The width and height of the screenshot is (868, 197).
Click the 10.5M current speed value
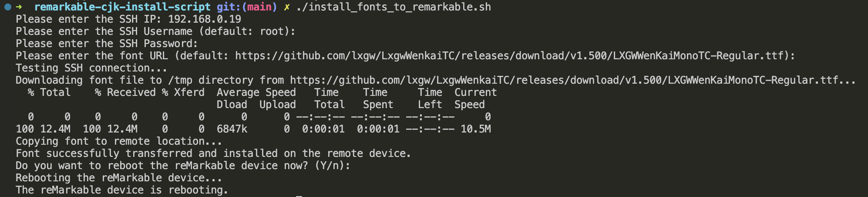pos(475,129)
